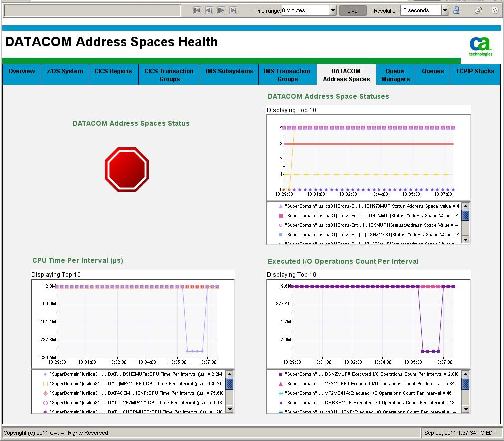Select ENF CPU Time legend entry
The width and height of the screenshot is (504, 441).
133,393
